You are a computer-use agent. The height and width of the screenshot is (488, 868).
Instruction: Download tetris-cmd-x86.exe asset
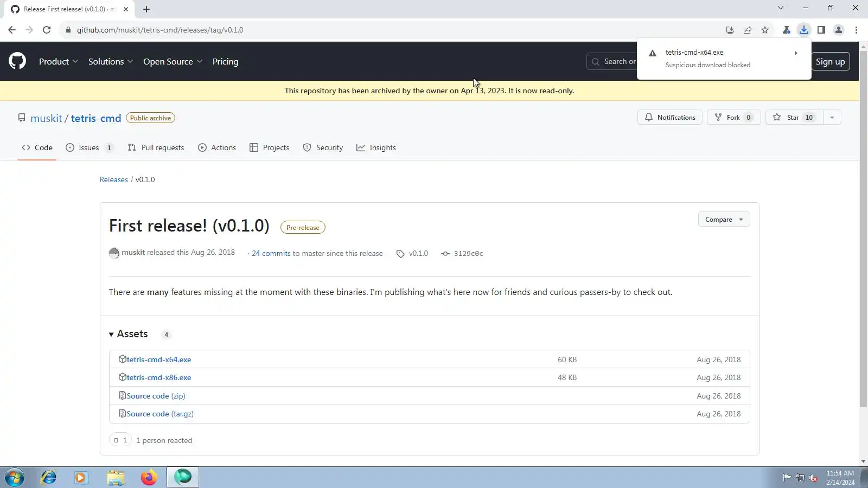[x=159, y=377]
